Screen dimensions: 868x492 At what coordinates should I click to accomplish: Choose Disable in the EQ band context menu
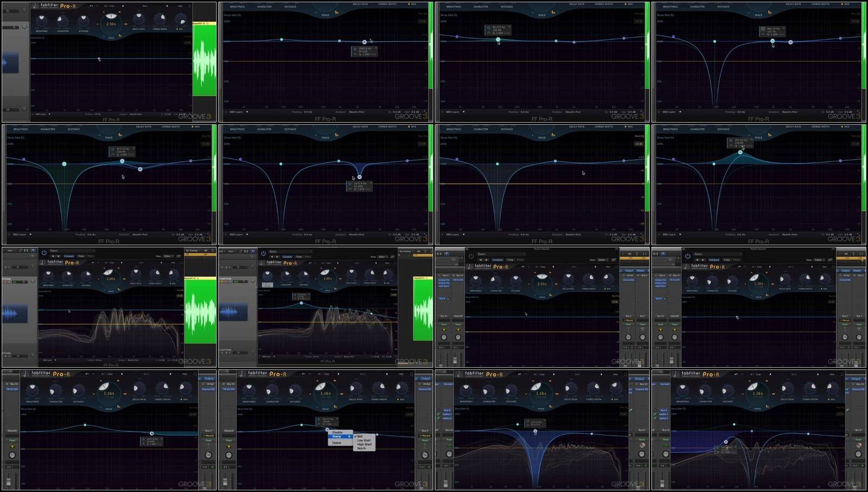click(x=337, y=432)
